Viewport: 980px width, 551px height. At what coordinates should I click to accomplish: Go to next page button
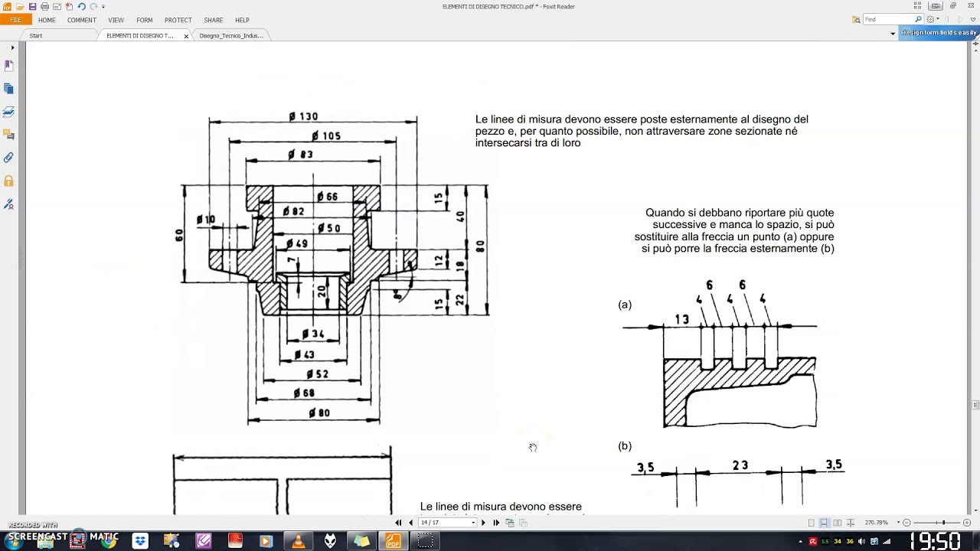tap(483, 523)
